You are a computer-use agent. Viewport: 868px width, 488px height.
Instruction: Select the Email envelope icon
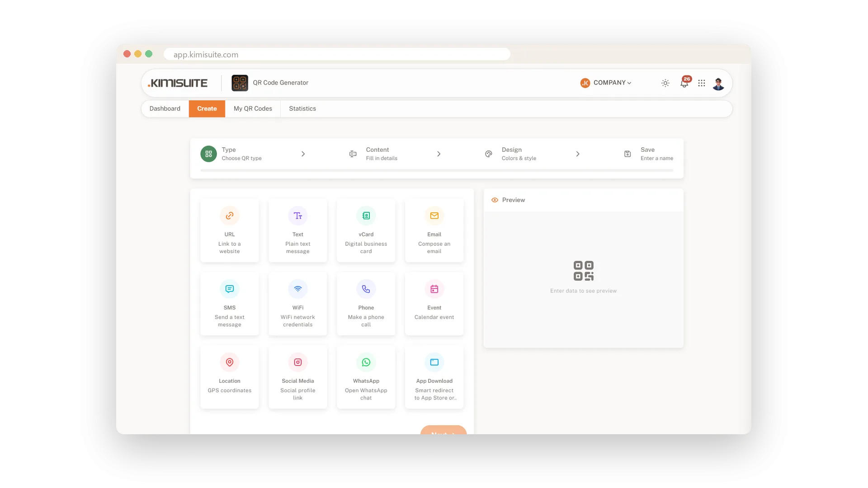(x=434, y=216)
